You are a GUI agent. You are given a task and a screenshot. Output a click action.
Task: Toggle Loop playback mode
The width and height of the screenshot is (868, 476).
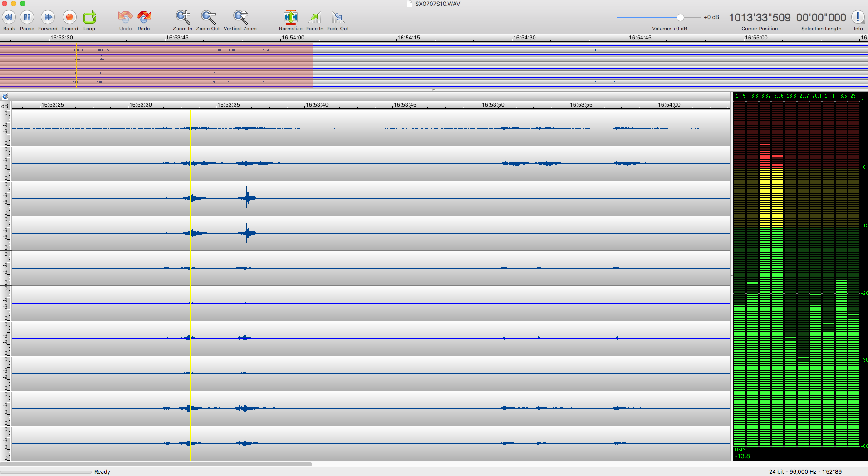(x=89, y=18)
